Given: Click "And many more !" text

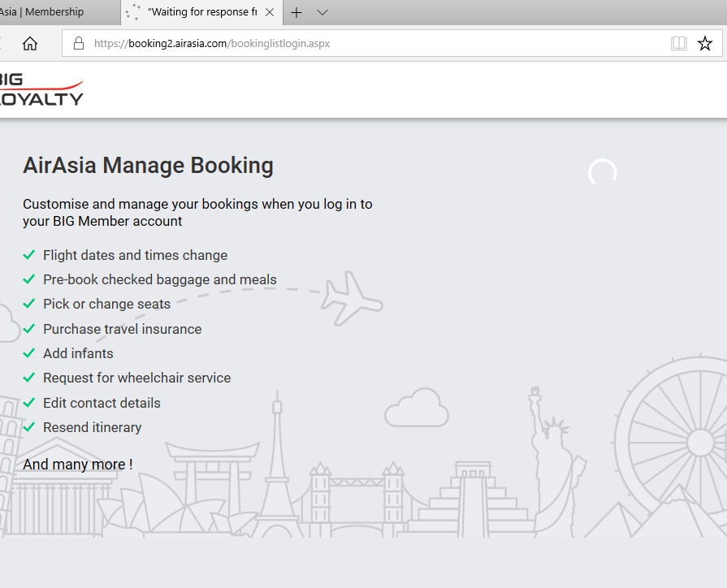Looking at the screenshot, I should point(78,465).
